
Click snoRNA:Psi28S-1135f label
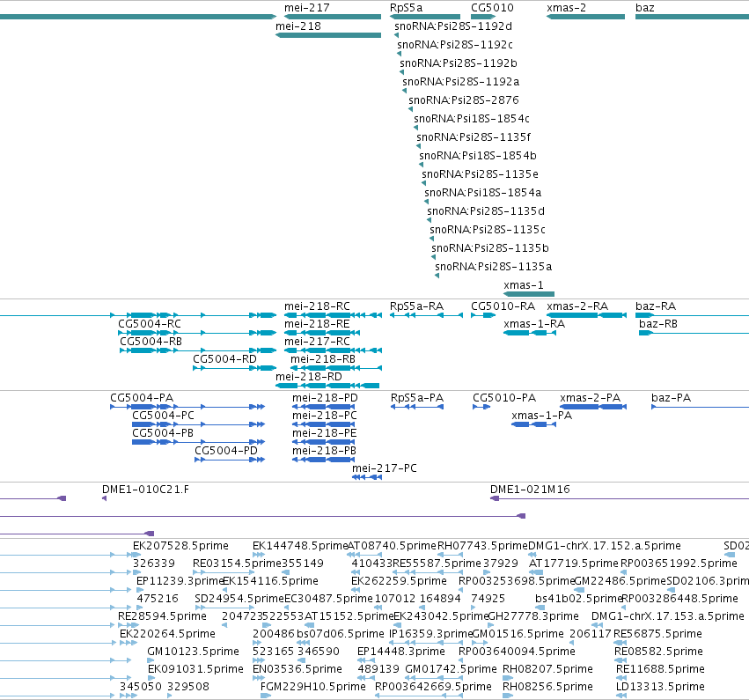(x=474, y=137)
